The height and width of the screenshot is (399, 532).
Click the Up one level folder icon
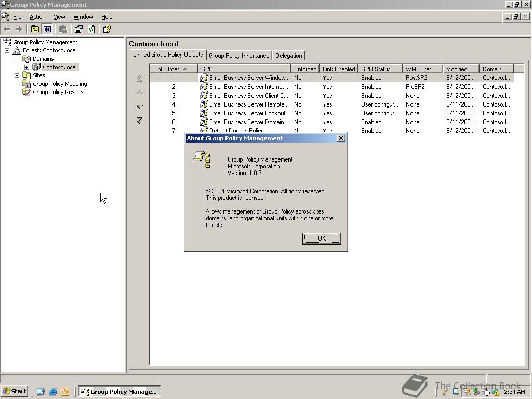click(35, 29)
